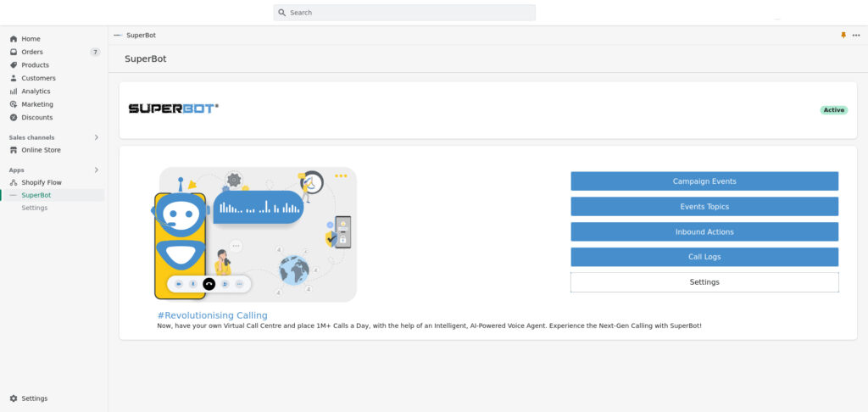Click the Apps section label
Viewport: 868px width, 412px height.
(17, 170)
